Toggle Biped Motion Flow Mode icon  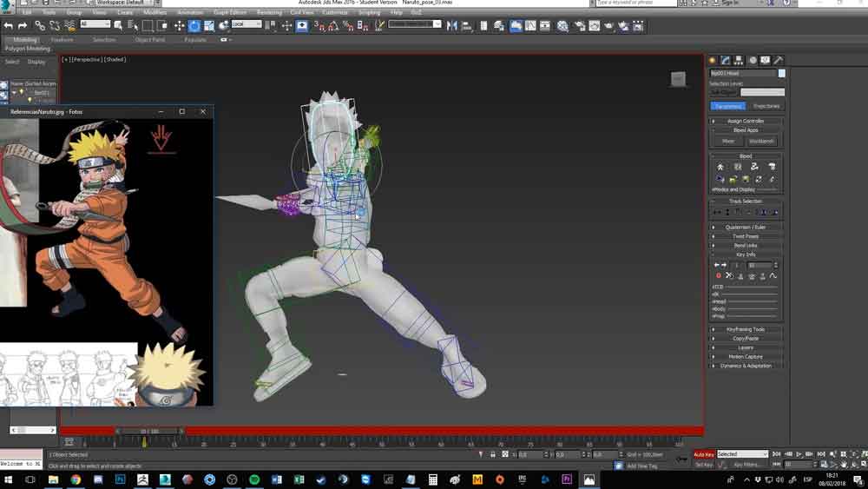coord(754,166)
